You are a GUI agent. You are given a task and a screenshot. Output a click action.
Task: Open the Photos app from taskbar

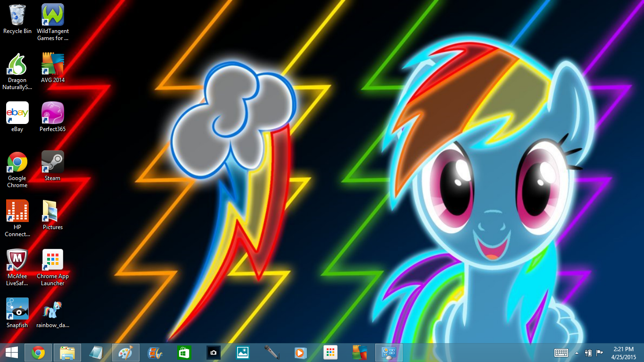(x=242, y=353)
